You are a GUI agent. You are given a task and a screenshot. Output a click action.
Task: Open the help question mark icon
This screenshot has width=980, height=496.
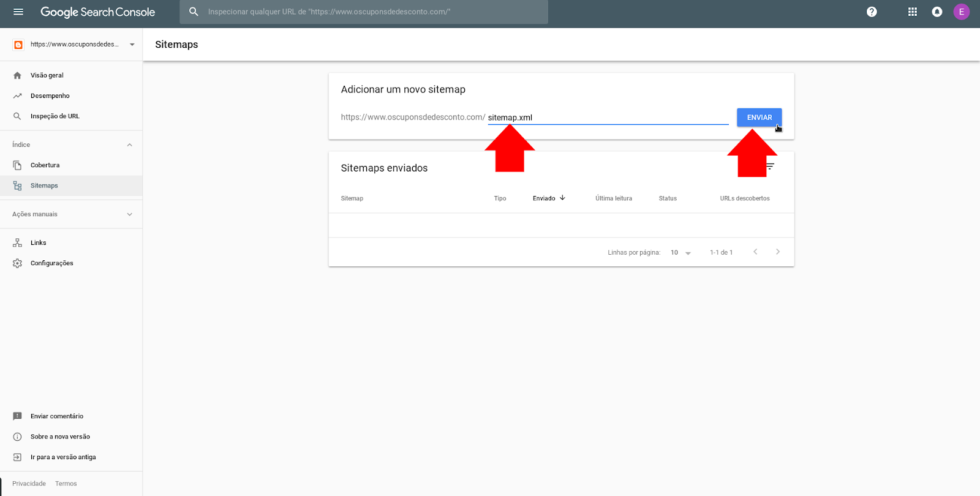(x=872, y=12)
